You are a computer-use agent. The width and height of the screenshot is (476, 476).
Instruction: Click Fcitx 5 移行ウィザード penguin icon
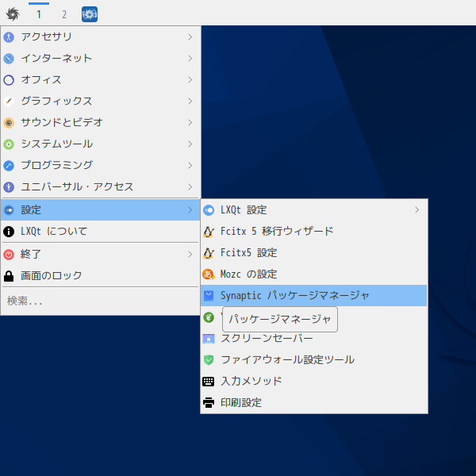(209, 232)
